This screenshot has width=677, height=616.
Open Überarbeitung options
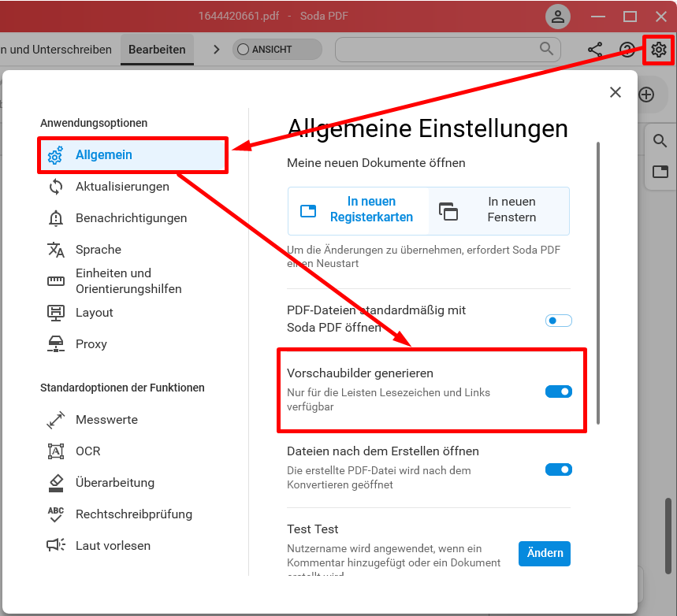[x=115, y=483]
